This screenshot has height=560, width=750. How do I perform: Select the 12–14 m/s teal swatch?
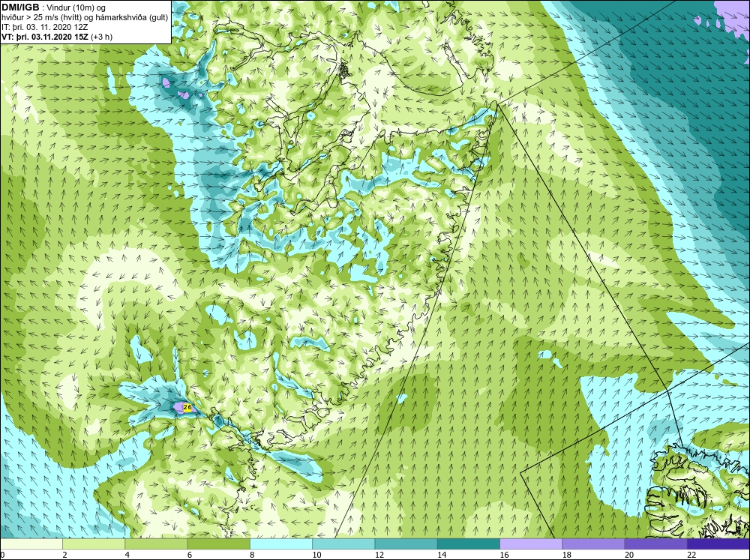click(x=406, y=544)
